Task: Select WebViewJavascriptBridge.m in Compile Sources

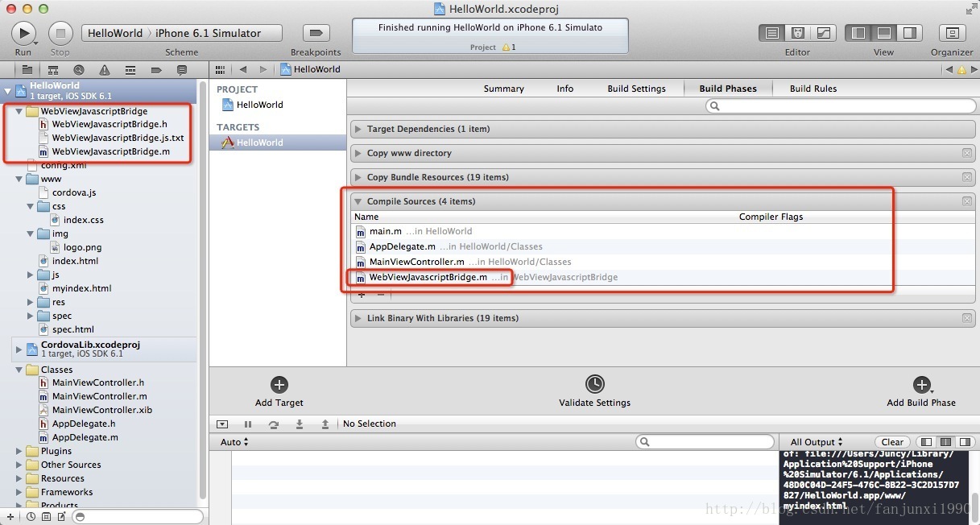Action: click(x=664, y=277)
